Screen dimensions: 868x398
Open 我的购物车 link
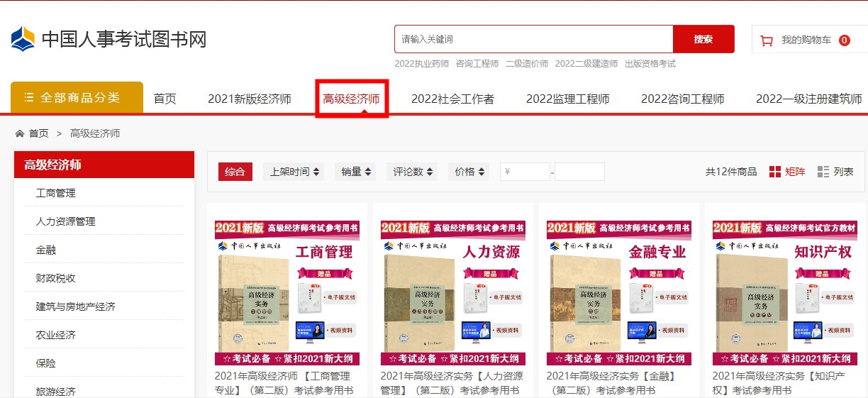[x=806, y=40]
